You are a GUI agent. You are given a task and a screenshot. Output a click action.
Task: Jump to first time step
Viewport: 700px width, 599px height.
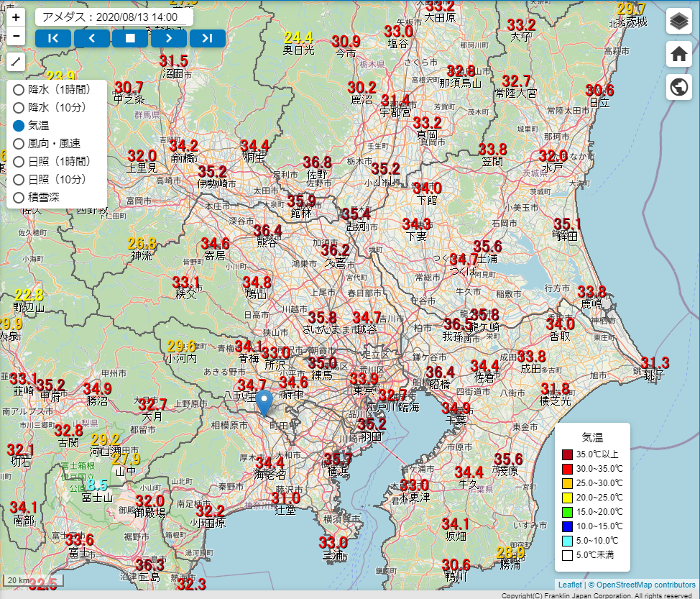53,38
